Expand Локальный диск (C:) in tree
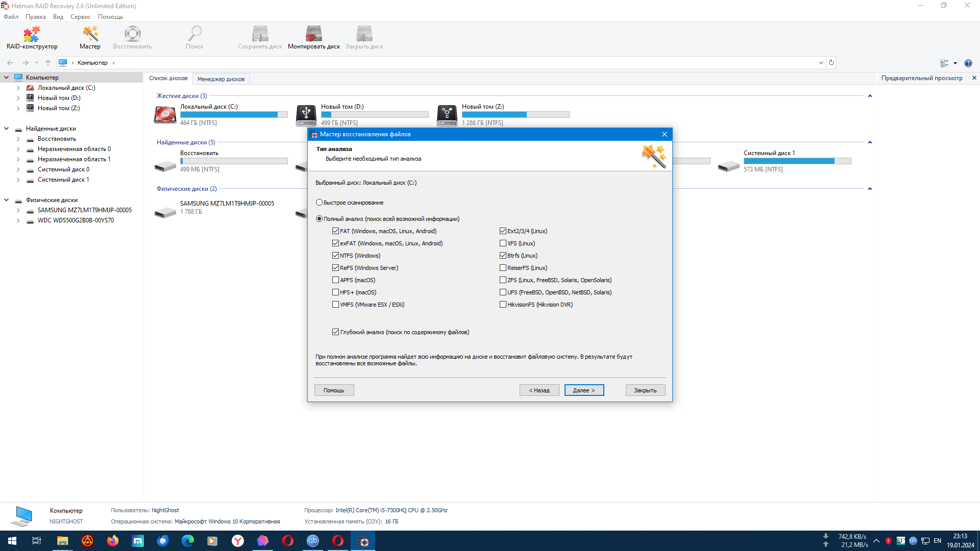This screenshot has height=551, width=980. [x=18, y=88]
